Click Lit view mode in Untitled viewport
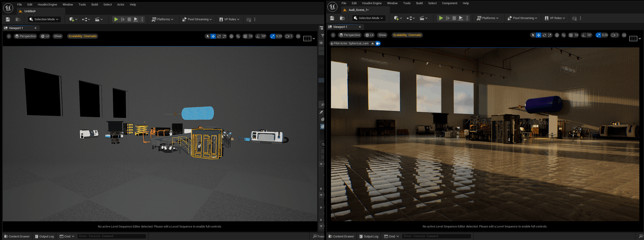Viewport: 644px width, 240px height. pos(45,36)
